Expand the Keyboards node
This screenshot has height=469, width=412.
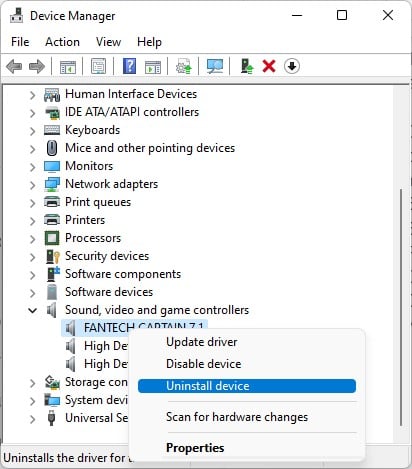32,131
